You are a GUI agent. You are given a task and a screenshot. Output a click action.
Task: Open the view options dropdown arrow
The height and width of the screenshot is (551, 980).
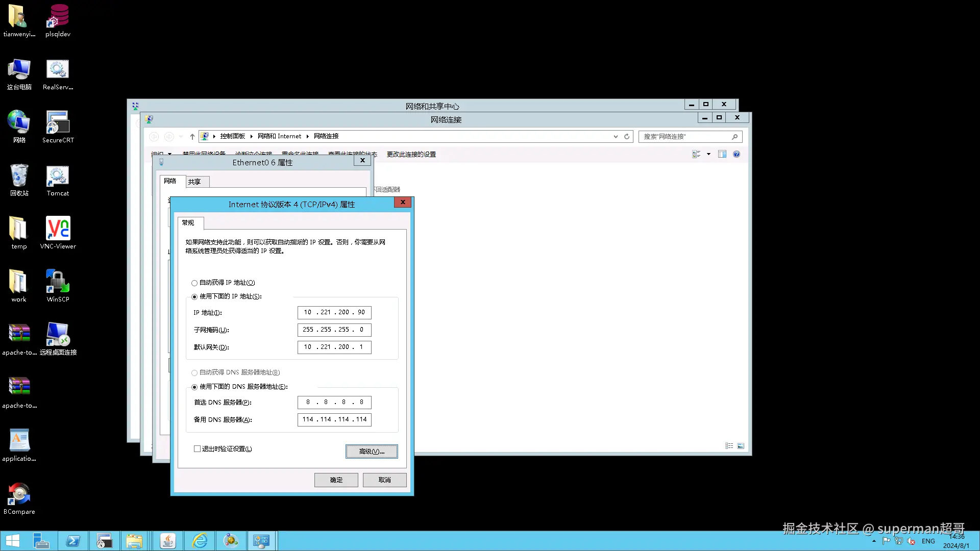pyautogui.click(x=708, y=154)
